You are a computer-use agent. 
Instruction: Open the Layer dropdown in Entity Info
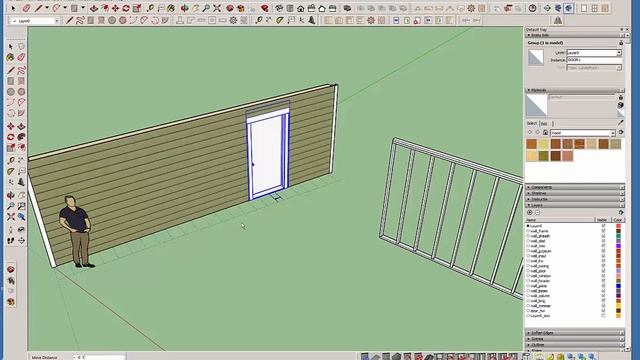pyautogui.click(x=619, y=53)
